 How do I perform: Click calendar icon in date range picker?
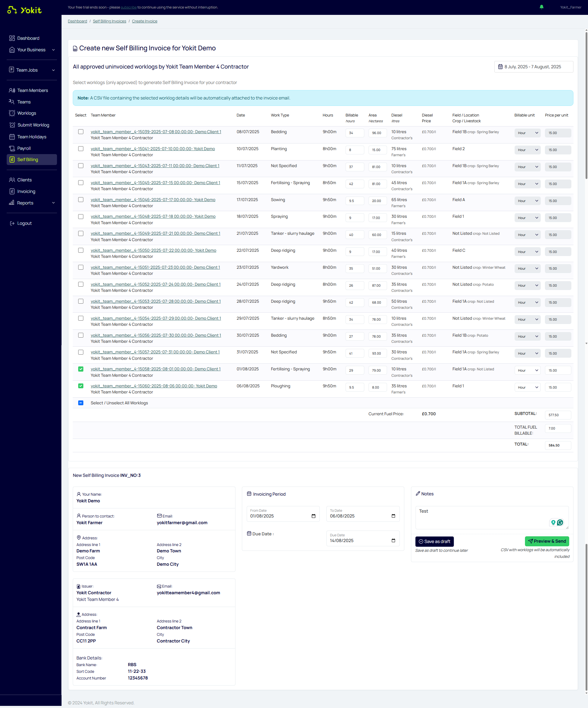pyautogui.click(x=500, y=67)
